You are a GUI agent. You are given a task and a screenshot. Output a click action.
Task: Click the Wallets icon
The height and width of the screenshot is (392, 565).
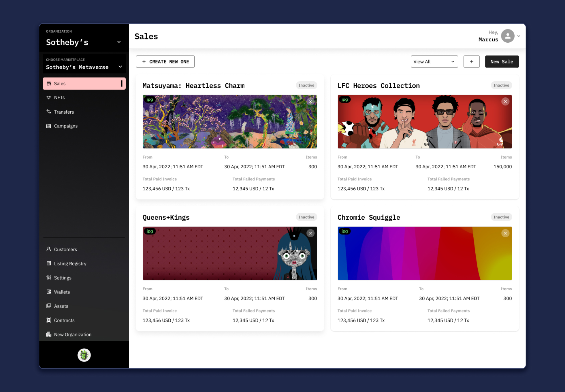pos(49,292)
